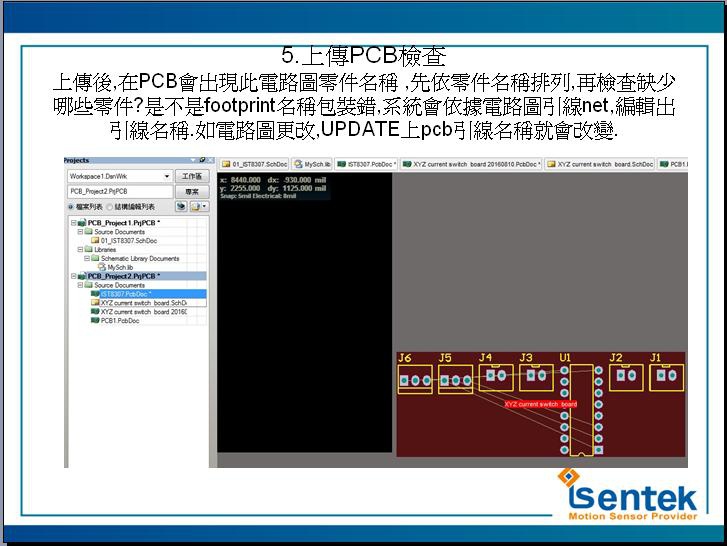
Task: Click the x/y coordinate heads-up display
Action: (274, 187)
